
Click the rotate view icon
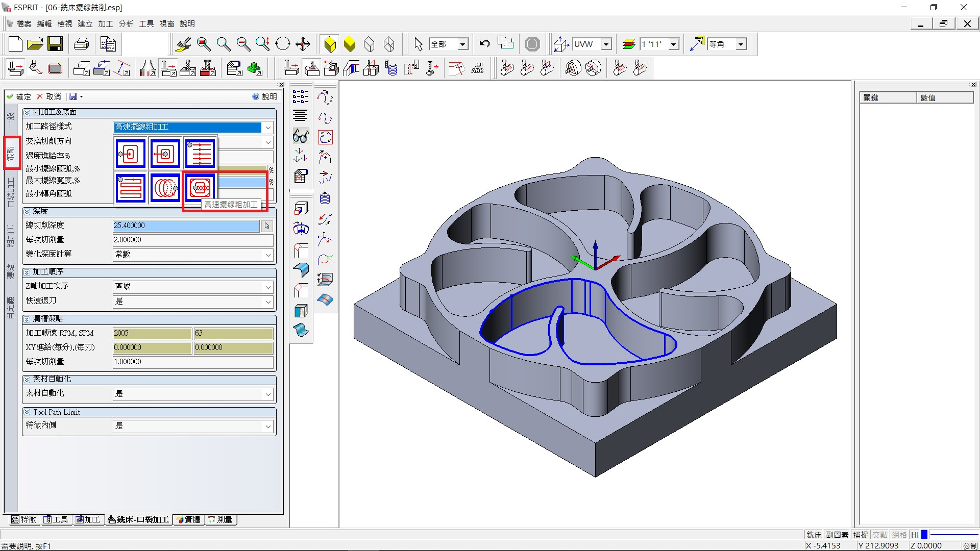click(282, 44)
